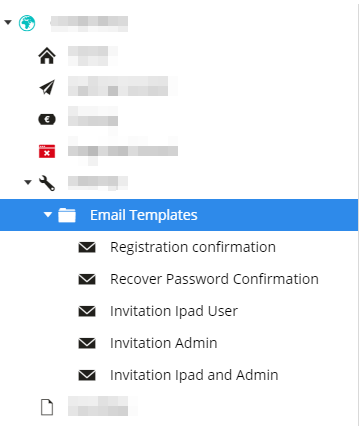Click the red error window icon

(47, 151)
